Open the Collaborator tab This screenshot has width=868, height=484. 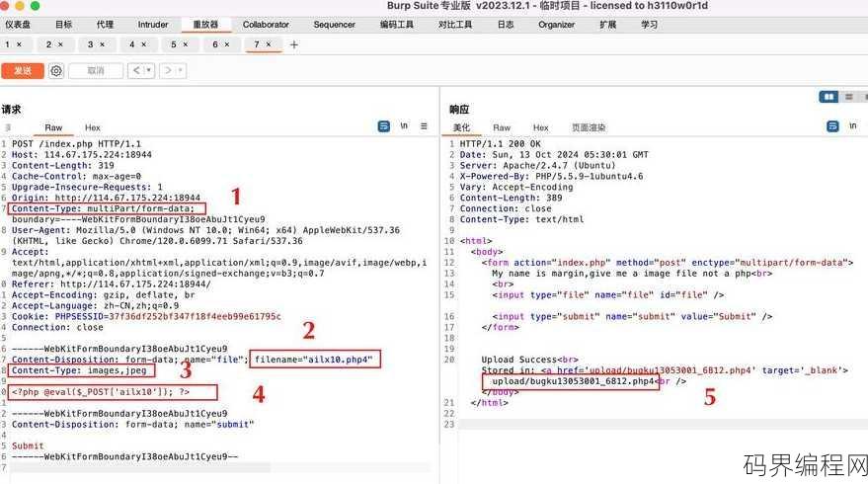tap(266, 25)
